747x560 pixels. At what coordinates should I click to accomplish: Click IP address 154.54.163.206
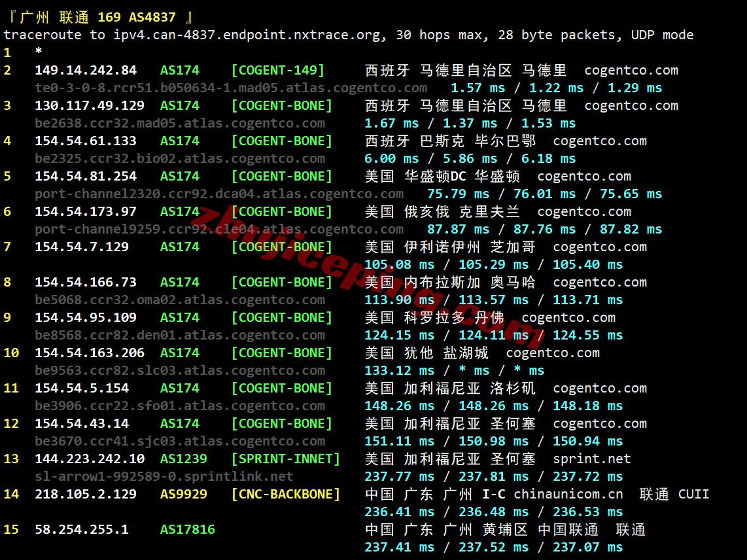point(90,353)
